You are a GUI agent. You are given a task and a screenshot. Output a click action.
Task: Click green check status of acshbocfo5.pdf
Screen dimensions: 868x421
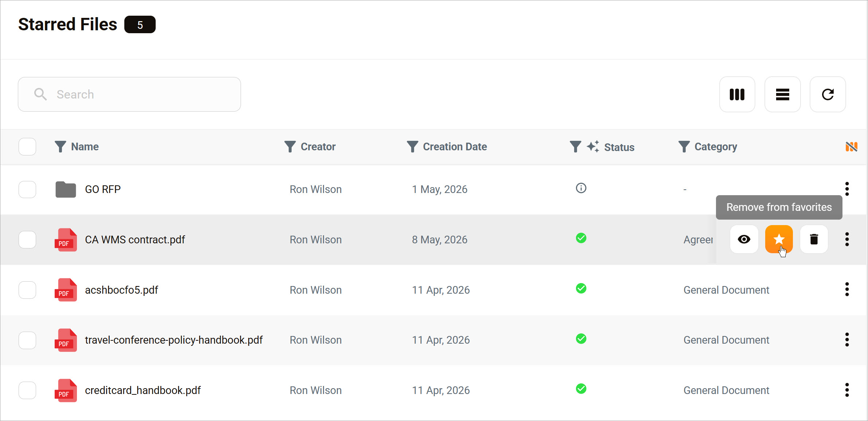tap(581, 289)
